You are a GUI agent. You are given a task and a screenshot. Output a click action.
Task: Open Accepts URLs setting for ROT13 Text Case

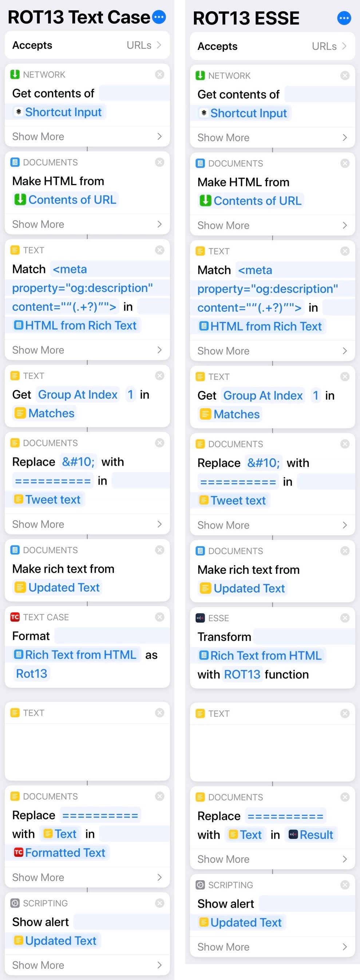(87, 45)
